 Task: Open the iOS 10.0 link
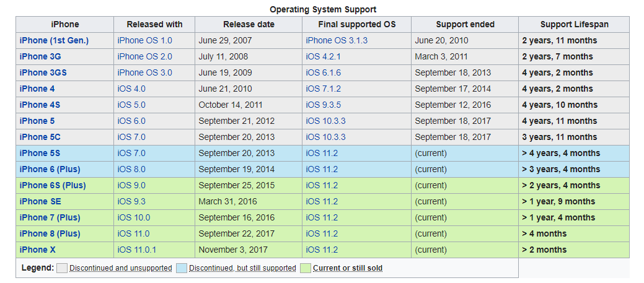click(x=134, y=218)
